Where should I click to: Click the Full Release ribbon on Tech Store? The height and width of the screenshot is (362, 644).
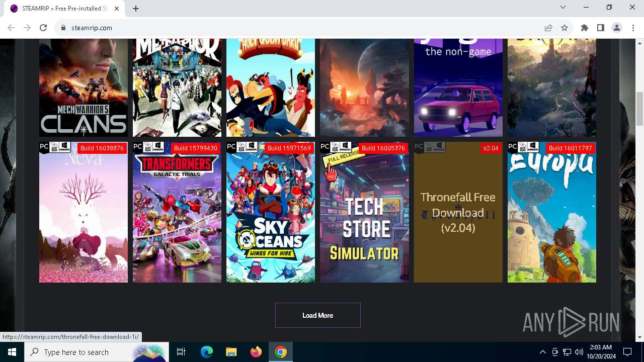point(343,157)
